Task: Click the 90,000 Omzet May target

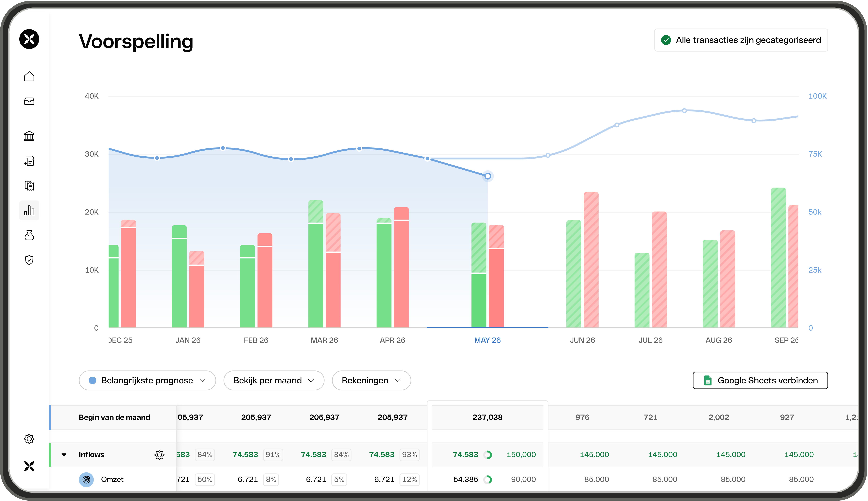Action: tap(523, 479)
